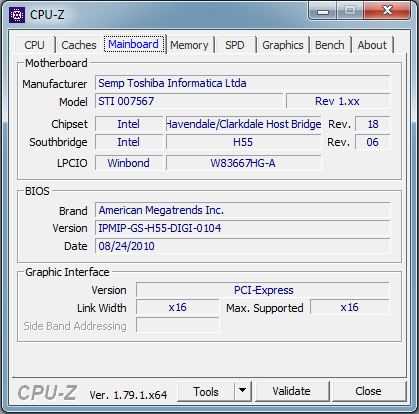Minimize the CPU-Z window

point(323,11)
